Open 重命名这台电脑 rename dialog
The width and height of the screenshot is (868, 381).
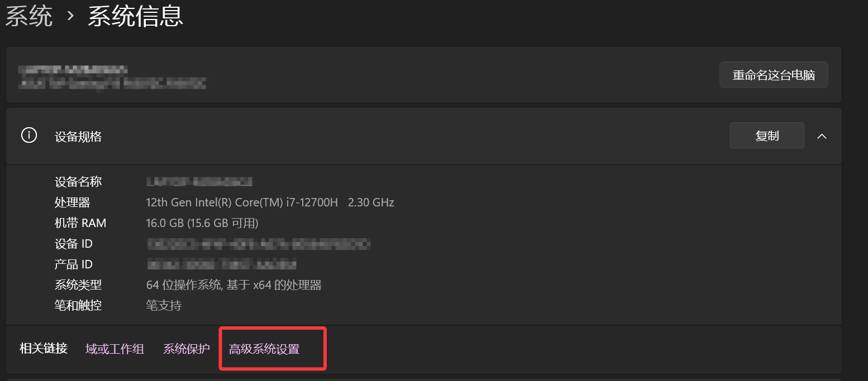(x=774, y=75)
